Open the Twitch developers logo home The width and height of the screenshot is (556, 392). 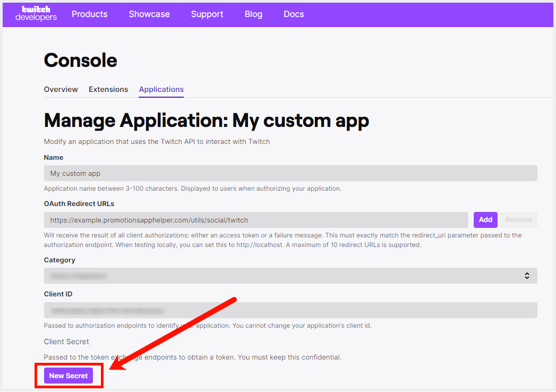point(36,14)
